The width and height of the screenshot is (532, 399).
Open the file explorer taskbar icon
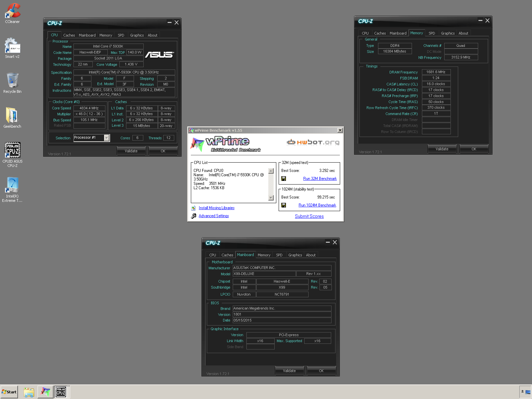[29, 392]
